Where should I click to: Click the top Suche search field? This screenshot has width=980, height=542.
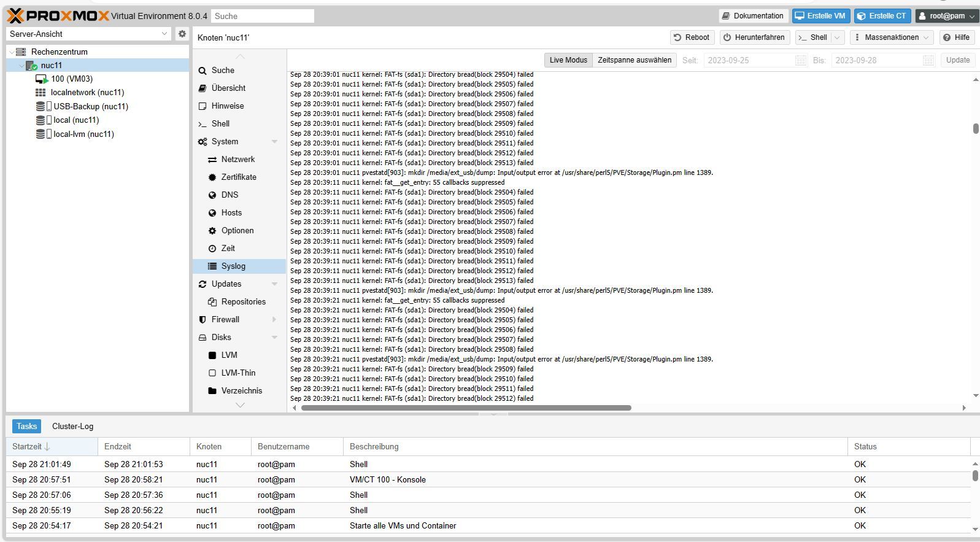[x=262, y=16]
